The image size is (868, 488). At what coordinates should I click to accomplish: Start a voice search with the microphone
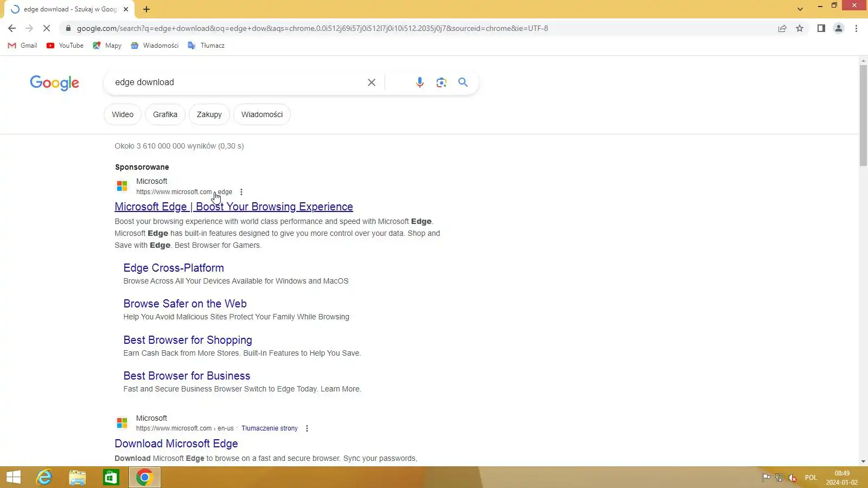click(x=420, y=82)
